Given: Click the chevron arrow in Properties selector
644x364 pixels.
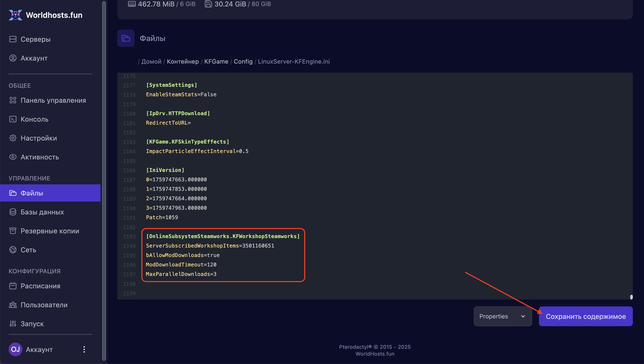Looking at the screenshot, I should point(523,316).
